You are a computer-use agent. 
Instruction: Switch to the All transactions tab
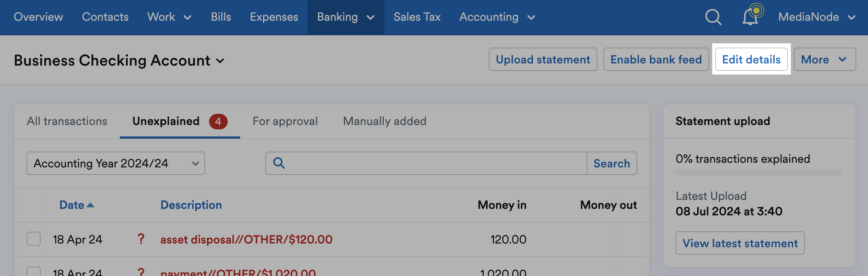point(67,121)
